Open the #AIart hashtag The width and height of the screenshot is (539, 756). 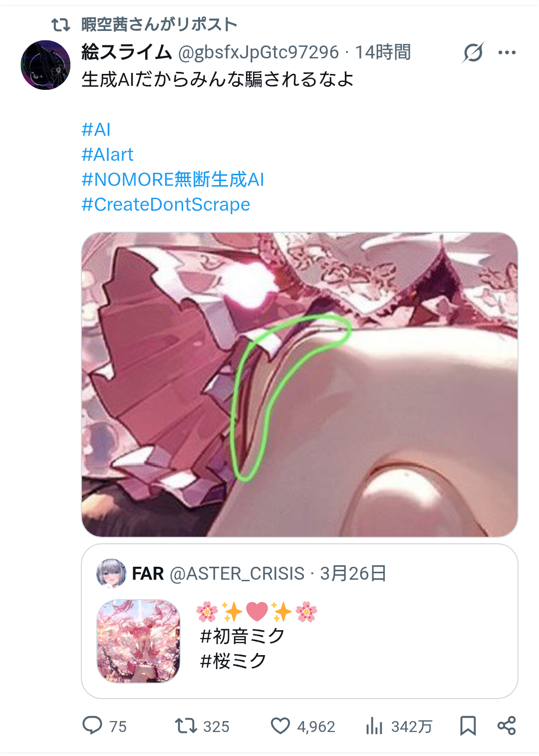[x=107, y=154]
